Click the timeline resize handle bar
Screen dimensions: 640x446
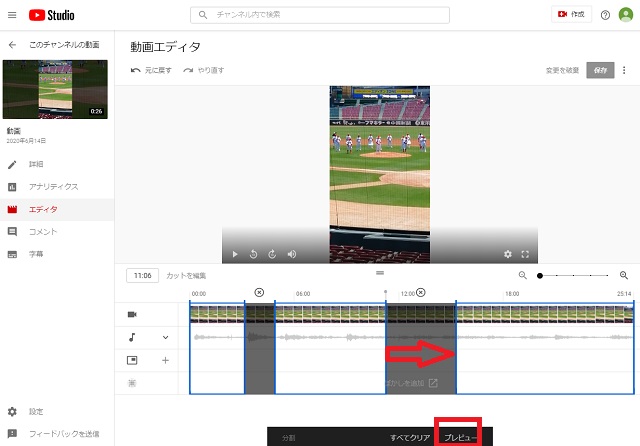[x=380, y=273]
